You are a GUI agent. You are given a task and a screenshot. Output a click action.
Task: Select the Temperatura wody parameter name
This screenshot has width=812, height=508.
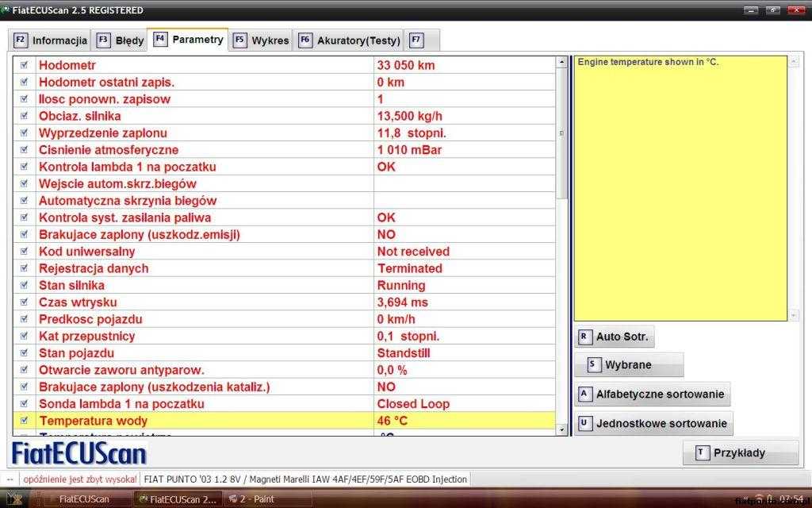point(94,421)
